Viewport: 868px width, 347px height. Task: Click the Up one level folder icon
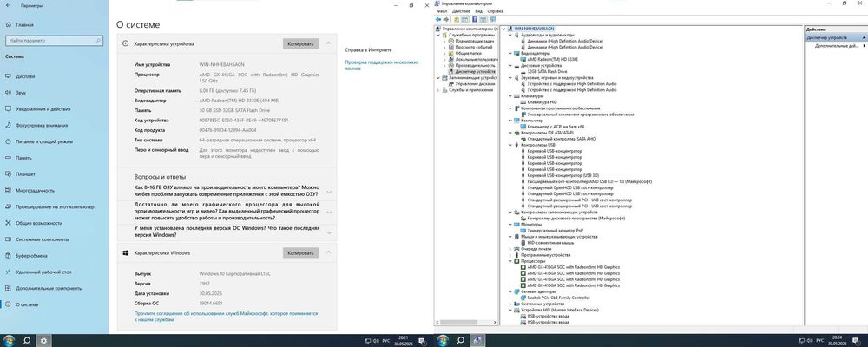(x=457, y=19)
